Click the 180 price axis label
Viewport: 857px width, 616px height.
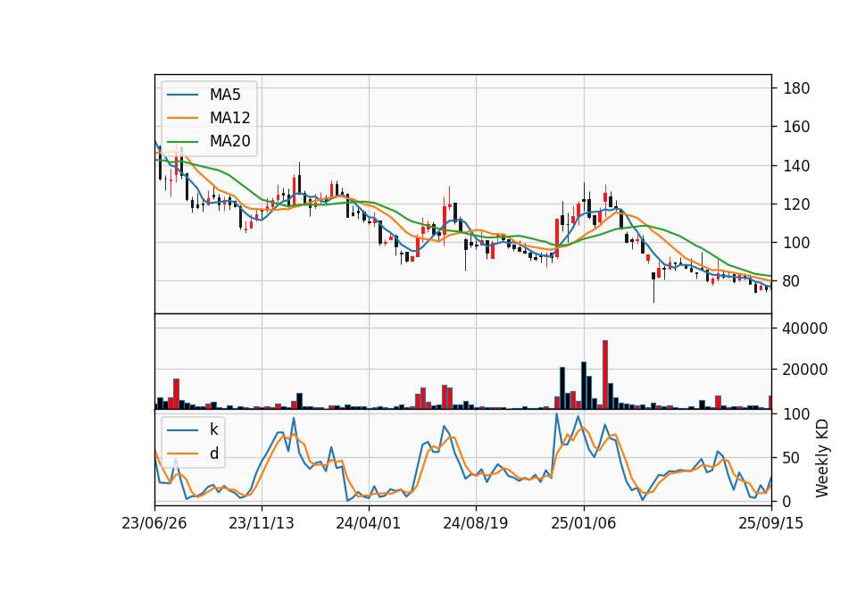point(796,88)
